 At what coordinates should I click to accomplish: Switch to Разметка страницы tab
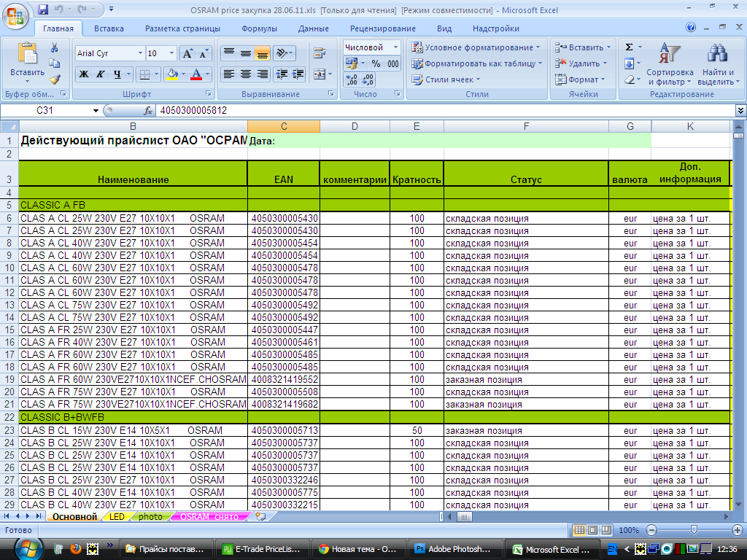[182, 28]
